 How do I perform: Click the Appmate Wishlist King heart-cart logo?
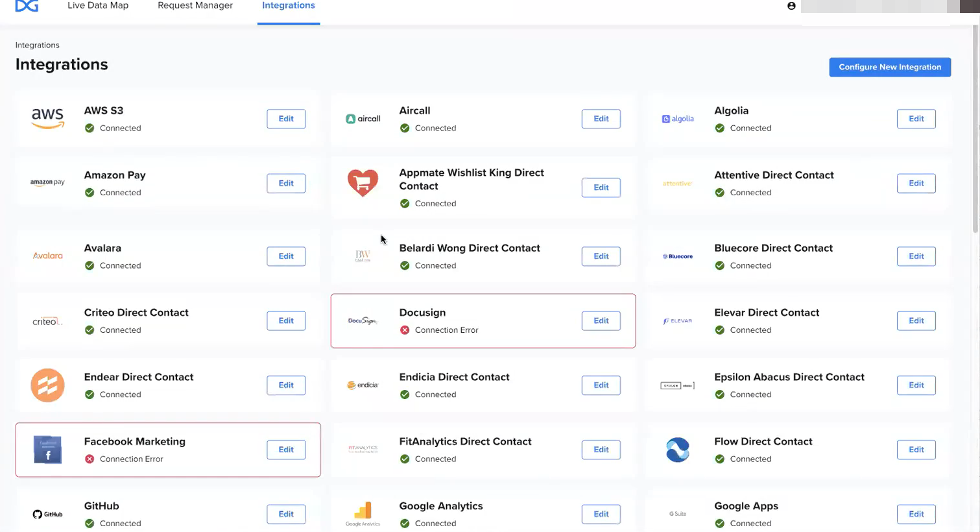tap(363, 183)
